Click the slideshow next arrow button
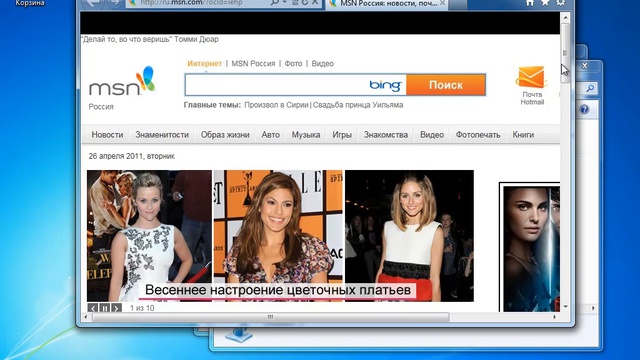Image resolution: width=640 pixels, height=360 pixels. 116,308
